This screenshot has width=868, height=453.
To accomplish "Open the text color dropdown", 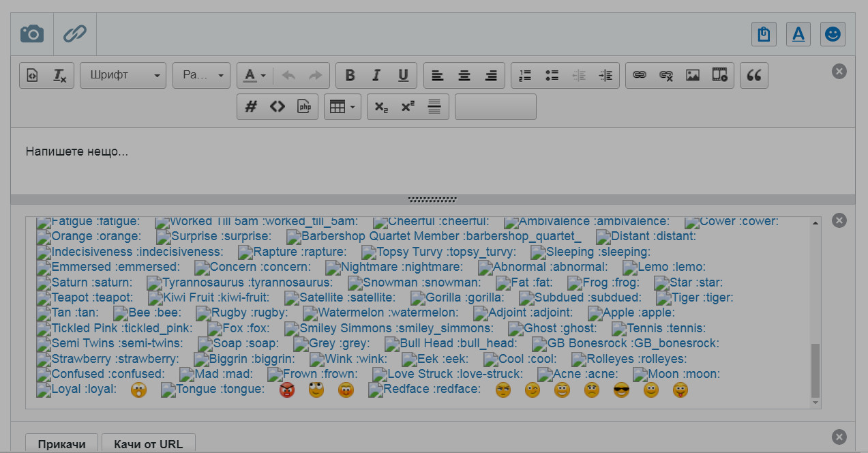I will (x=254, y=75).
